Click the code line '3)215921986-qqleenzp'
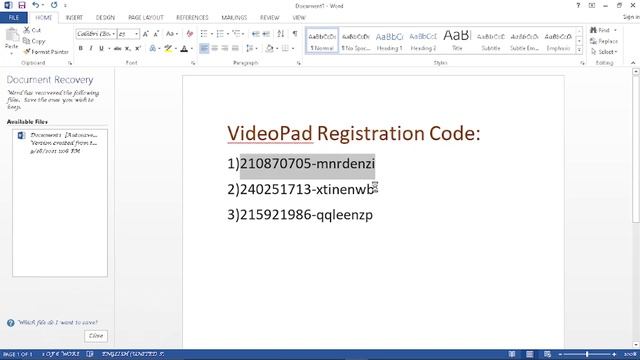Image resolution: width=640 pixels, height=360 pixels. (x=300, y=215)
